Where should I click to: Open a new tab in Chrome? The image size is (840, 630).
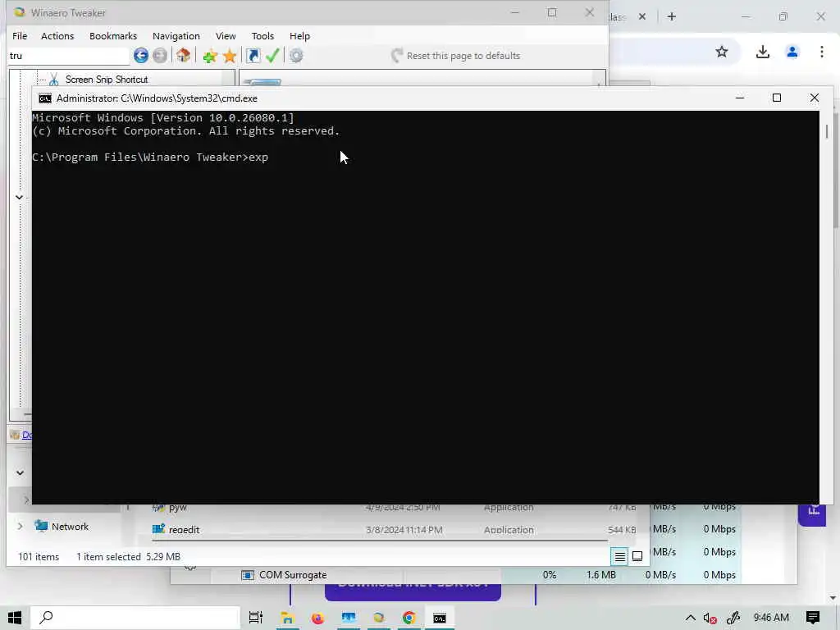(671, 16)
